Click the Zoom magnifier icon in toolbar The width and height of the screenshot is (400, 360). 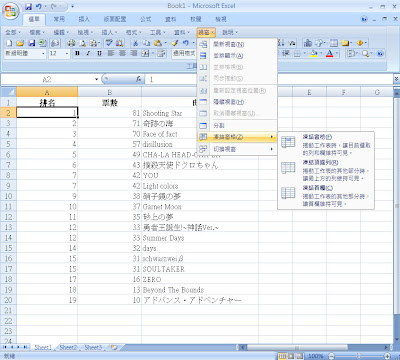tap(366, 53)
